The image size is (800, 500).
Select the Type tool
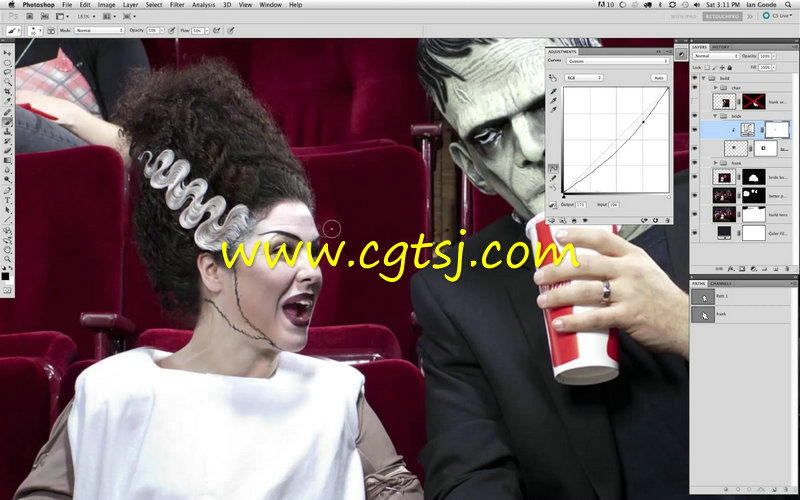tap(7, 201)
